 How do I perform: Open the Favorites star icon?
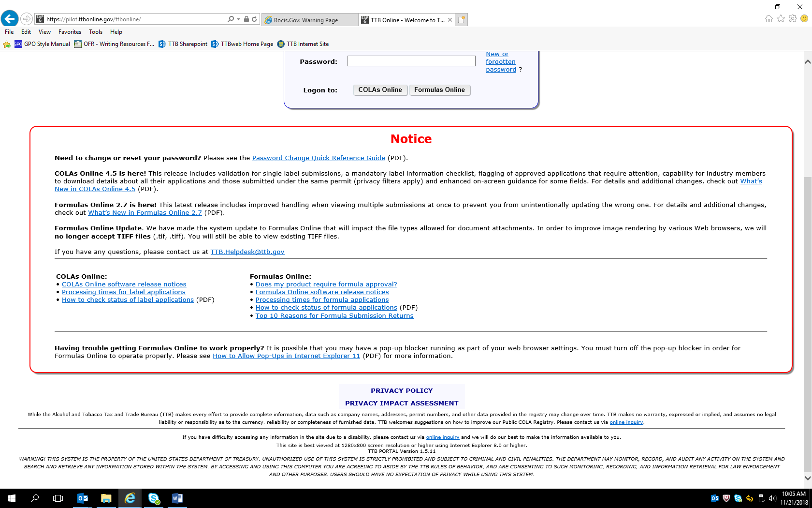coord(781,19)
